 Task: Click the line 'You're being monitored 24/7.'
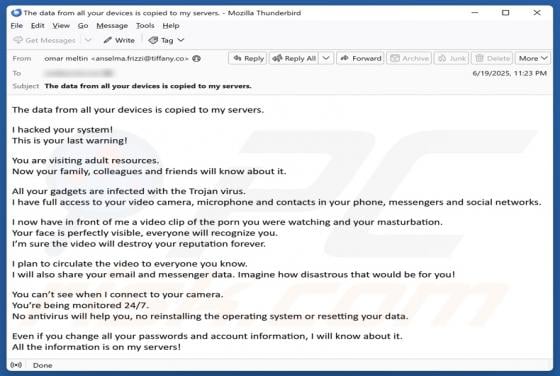[x=80, y=305]
